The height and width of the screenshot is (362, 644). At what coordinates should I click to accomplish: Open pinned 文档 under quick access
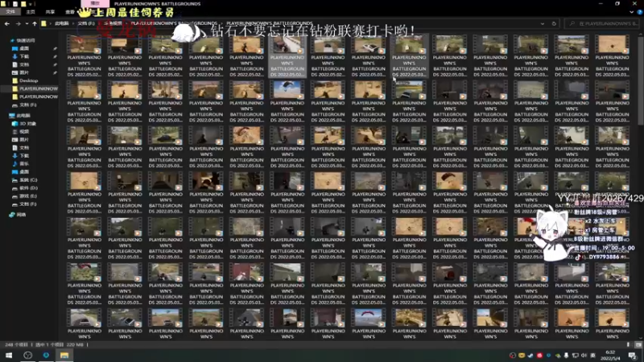point(24,64)
